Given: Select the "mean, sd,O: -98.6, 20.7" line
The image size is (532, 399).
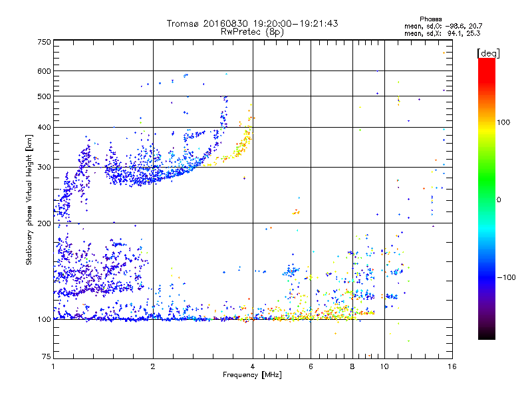Looking at the screenshot, I should click(443, 26).
